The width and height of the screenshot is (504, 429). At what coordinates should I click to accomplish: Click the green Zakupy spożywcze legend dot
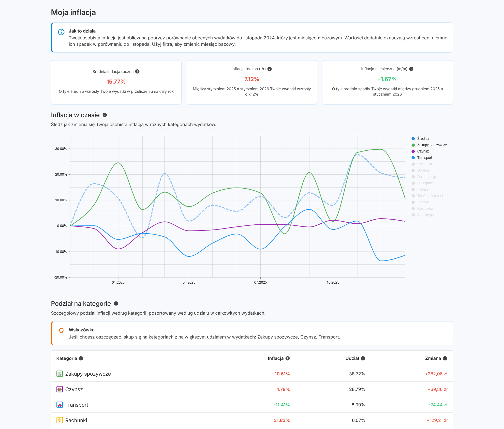[413, 145]
